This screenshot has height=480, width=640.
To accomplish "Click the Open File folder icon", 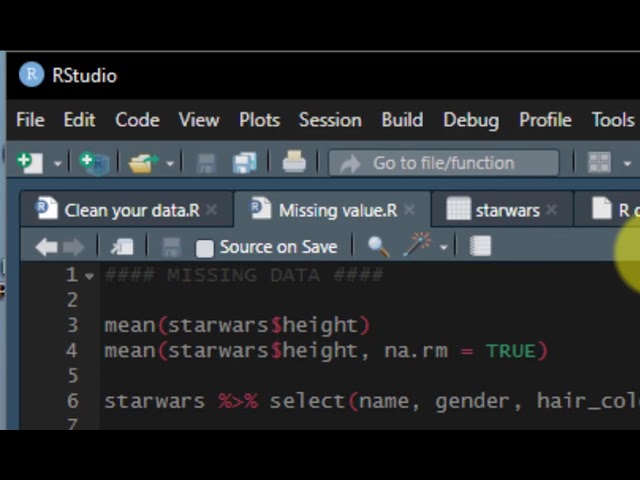I will [143, 162].
